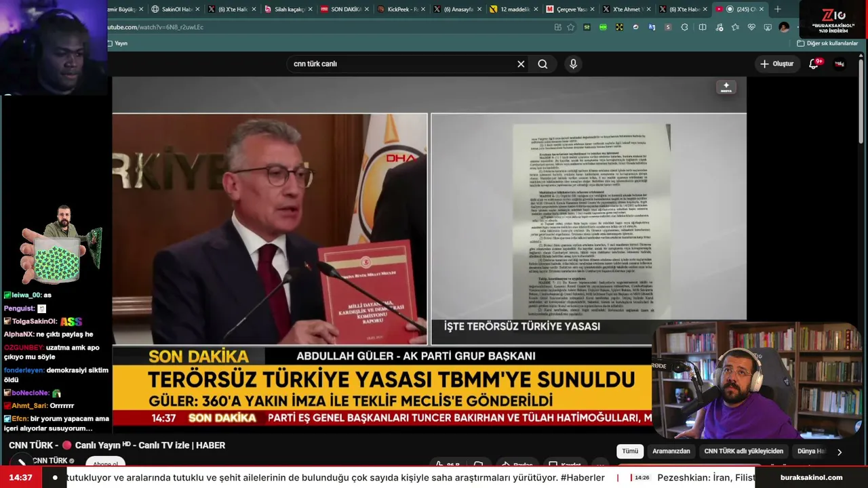Image resolution: width=868 pixels, height=488 pixels.
Task: Click chat username 'TolgaSakinOl'
Action: (x=35, y=321)
